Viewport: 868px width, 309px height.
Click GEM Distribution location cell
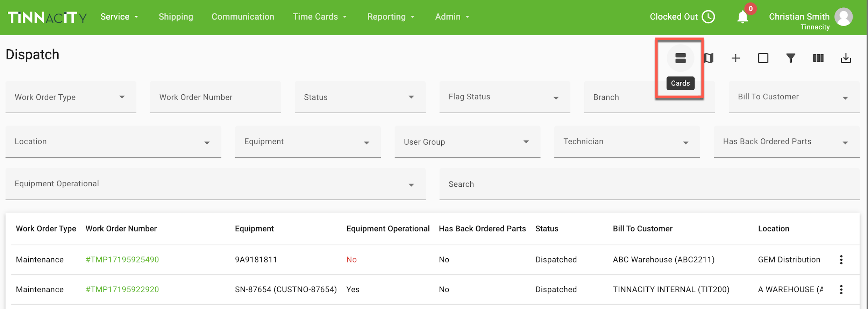[789, 260]
